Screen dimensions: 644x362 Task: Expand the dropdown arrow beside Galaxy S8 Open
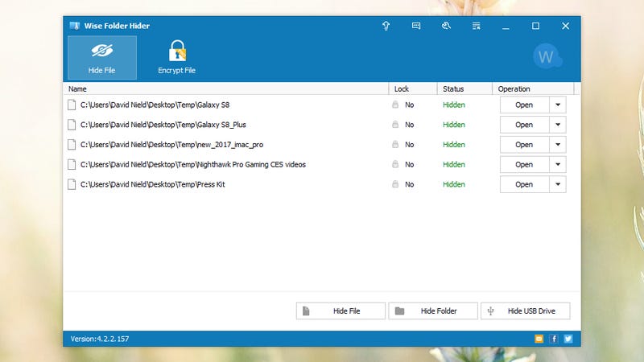[558, 105]
